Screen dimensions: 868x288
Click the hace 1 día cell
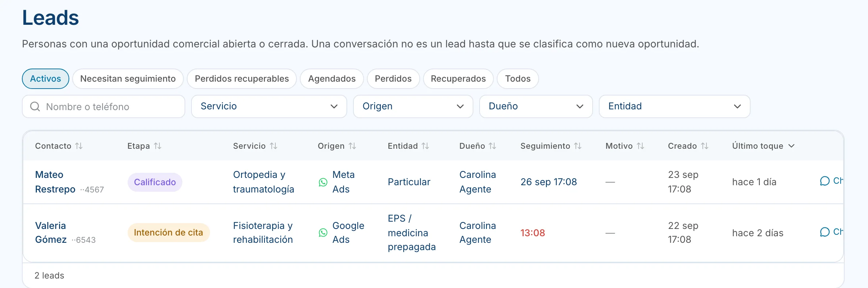[x=754, y=182]
